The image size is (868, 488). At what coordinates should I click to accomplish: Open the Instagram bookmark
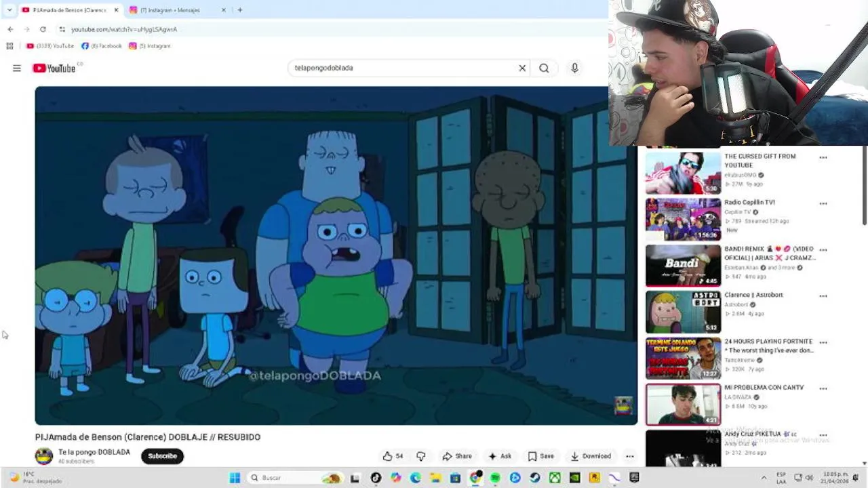point(150,46)
